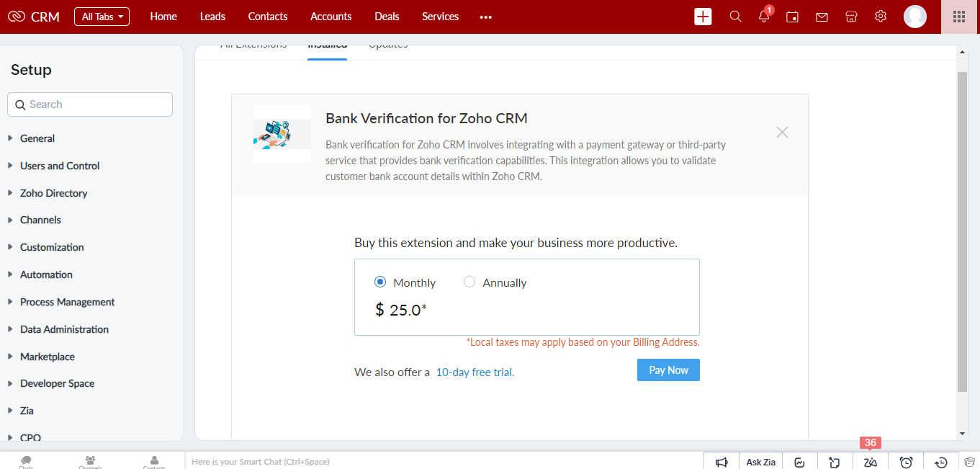
Task: Click the plus quick-create icon
Action: (x=703, y=17)
